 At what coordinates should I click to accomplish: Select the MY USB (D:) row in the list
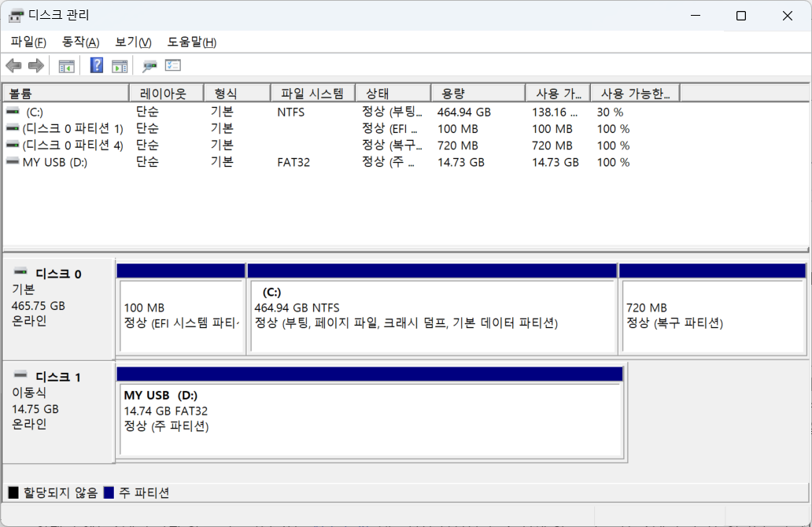(63, 162)
